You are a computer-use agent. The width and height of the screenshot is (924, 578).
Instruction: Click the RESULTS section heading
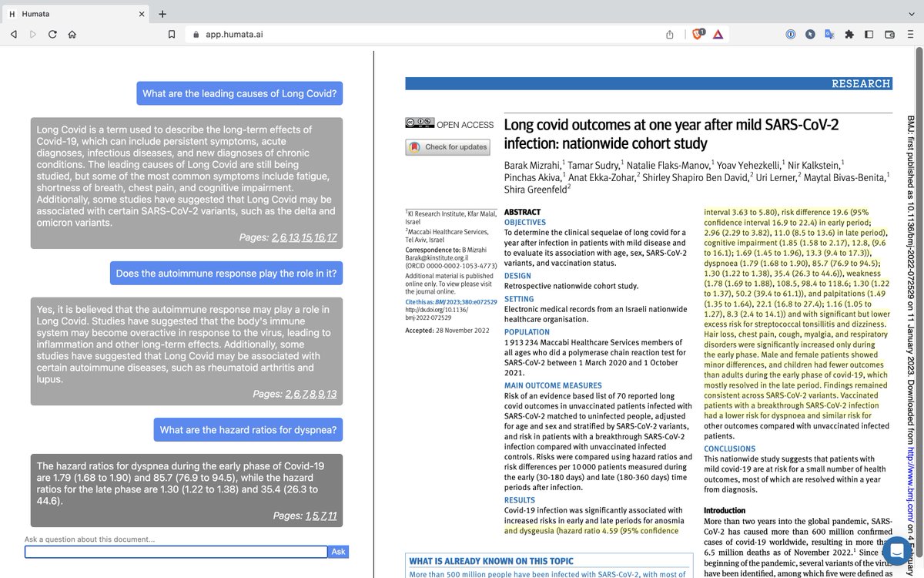coord(519,500)
